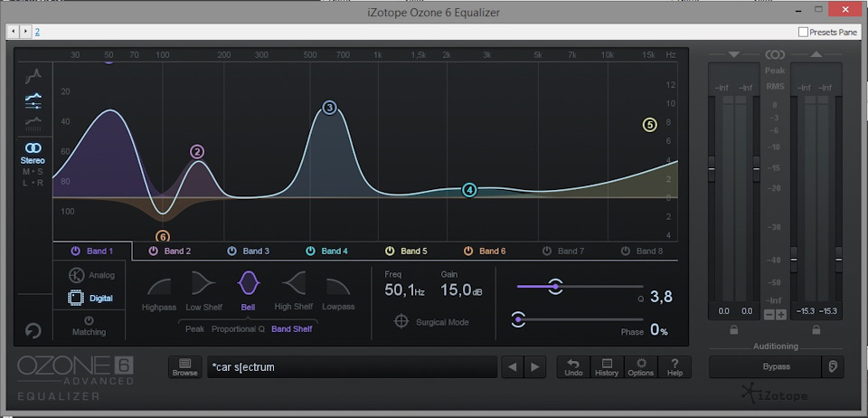The width and height of the screenshot is (868, 418).
Task: Select the Highpass filter shape icon
Action: 159,287
